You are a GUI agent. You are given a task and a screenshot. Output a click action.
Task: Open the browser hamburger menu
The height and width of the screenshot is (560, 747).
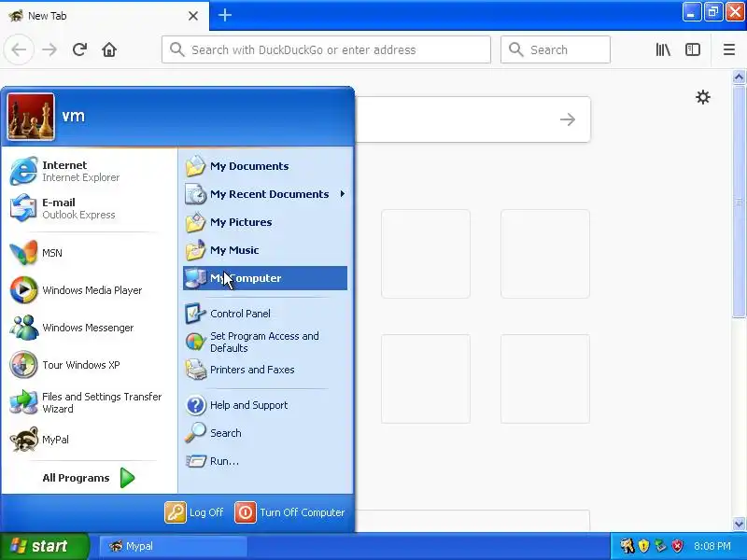tap(729, 49)
